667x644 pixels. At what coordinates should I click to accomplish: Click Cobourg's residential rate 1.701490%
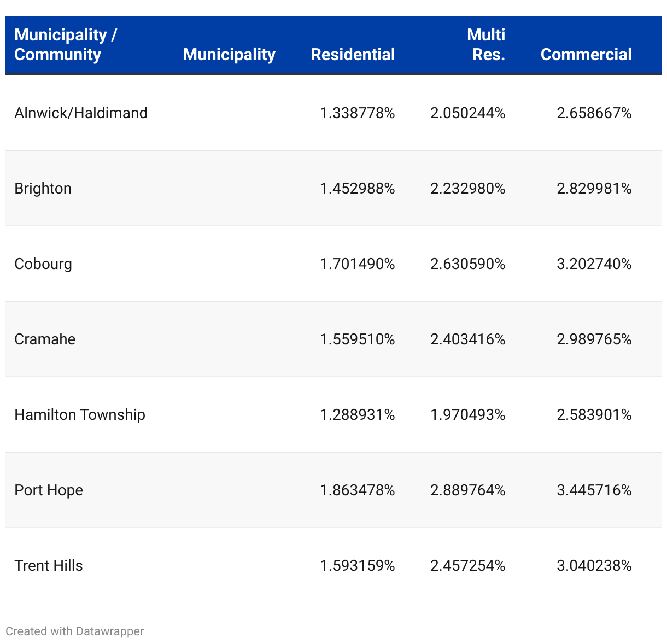tap(358, 264)
